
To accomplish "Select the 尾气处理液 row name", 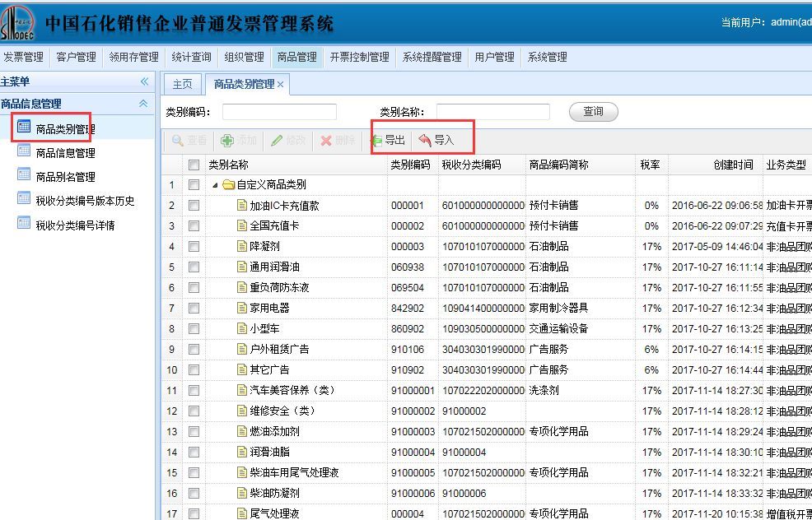I will (274, 513).
